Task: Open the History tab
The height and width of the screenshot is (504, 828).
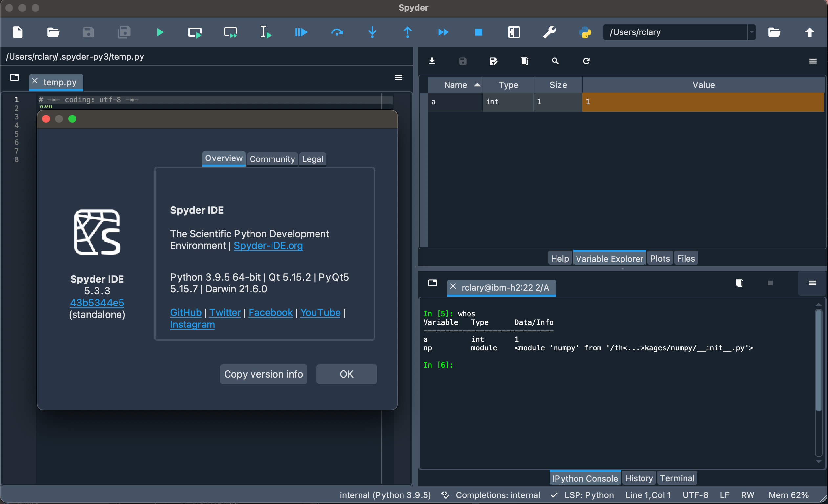Action: pos(639,478)
